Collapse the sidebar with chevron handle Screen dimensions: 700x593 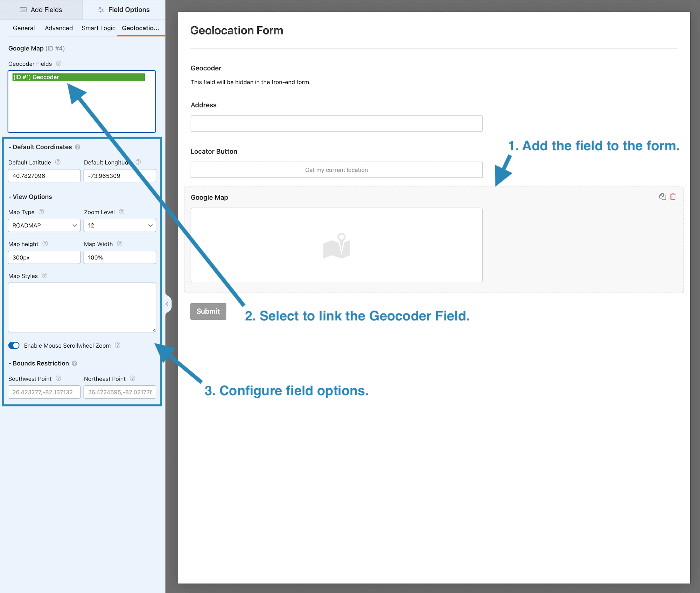[x=167, y=304]
